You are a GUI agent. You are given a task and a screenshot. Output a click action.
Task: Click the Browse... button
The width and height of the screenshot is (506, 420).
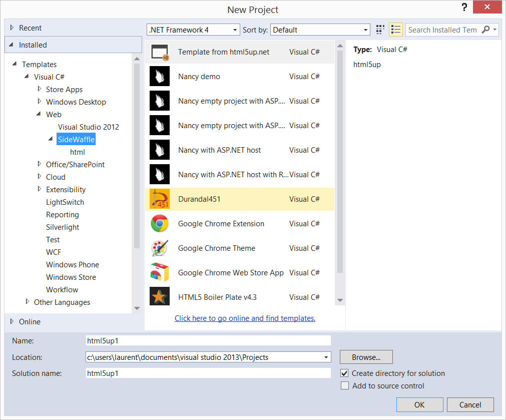[x=366, y=357]
